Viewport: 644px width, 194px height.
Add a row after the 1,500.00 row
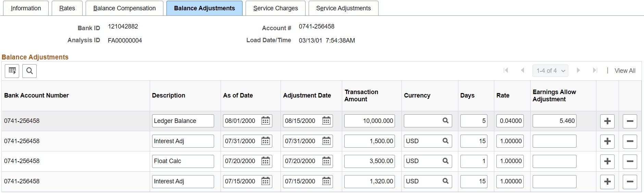click(607, 141)
